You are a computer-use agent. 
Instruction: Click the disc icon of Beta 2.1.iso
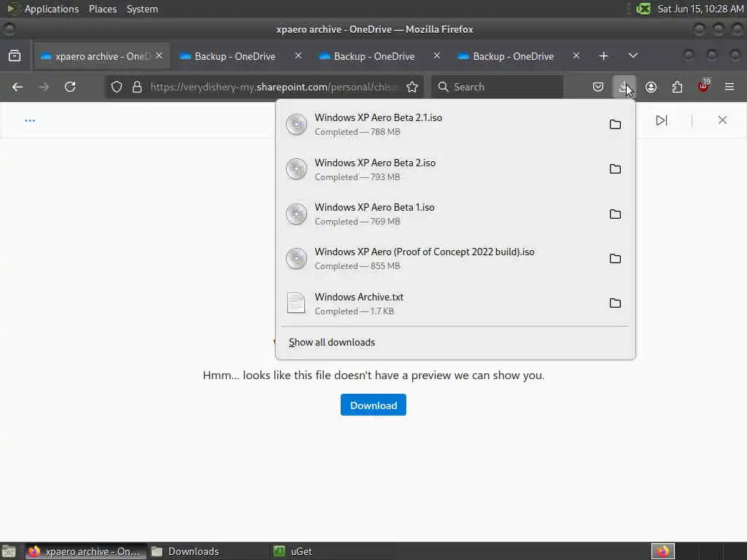click(296, 124)
